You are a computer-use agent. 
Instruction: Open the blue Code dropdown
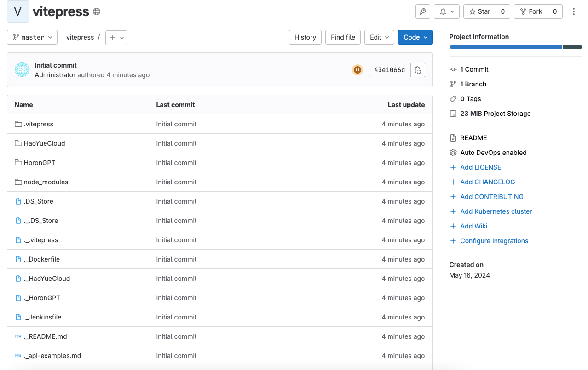(x=415, y=37)
